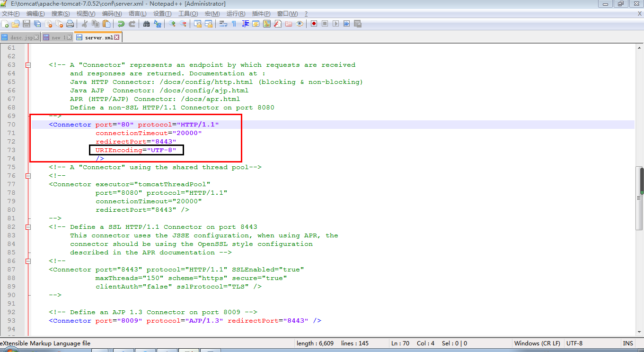This screenshot has width=644, height=352.
Task: Click the Save recorded macro icon
Action: tap(357, 24)
